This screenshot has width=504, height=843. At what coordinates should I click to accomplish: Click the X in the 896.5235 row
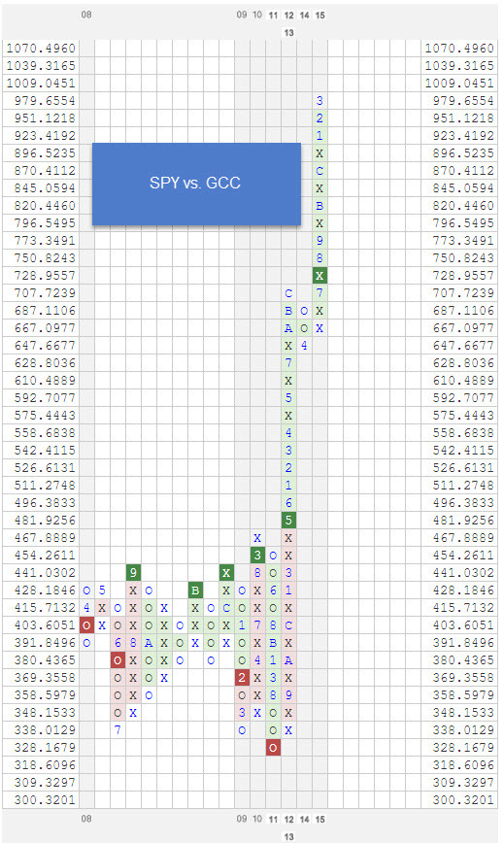[319, 153]
